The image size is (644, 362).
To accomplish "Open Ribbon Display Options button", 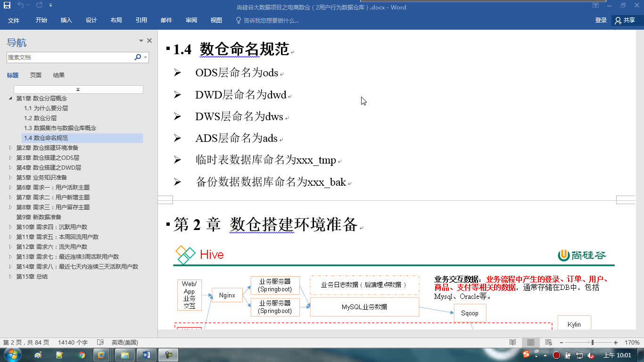I will click(596, 6).
